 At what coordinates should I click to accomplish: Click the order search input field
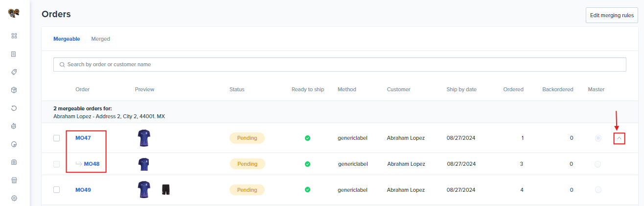click(x=340, y=64)
